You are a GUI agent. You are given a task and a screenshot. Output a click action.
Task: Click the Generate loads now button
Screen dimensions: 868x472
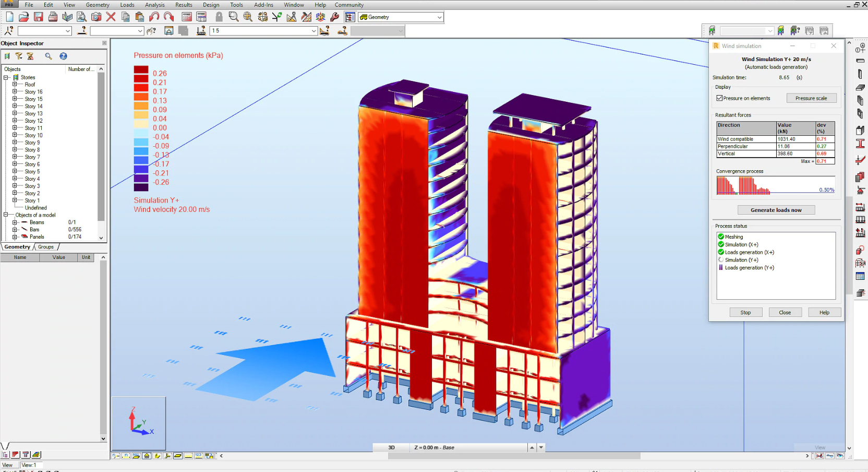(x=776, y=210)
